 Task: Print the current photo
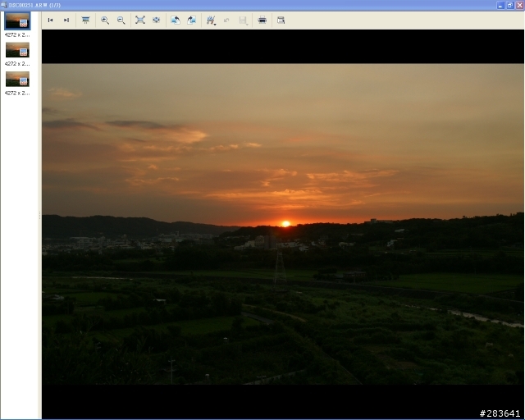(262, 20)
